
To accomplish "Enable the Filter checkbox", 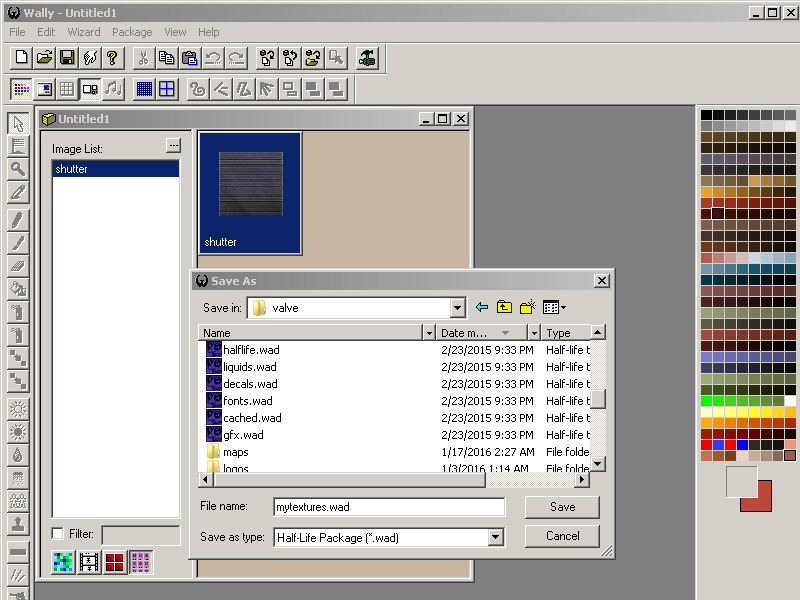I will pyautogui.click(x=58, y=534).
